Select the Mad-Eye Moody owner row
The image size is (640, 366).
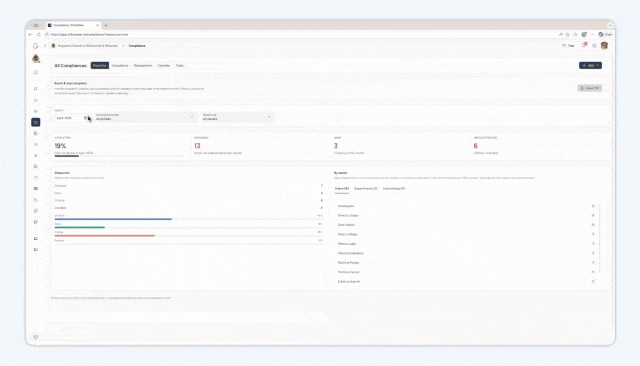465,262
